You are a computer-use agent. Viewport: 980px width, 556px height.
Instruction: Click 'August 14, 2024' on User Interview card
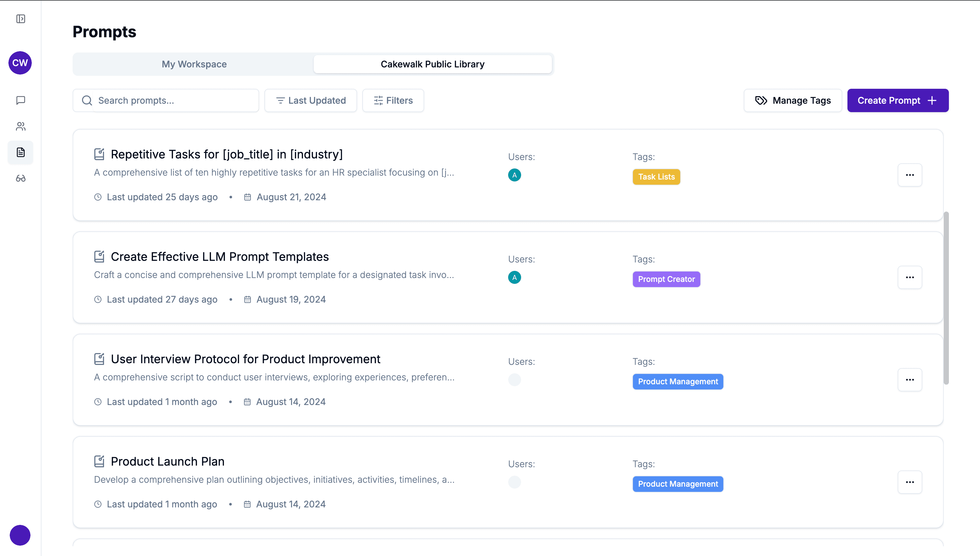tap(291, 402)
